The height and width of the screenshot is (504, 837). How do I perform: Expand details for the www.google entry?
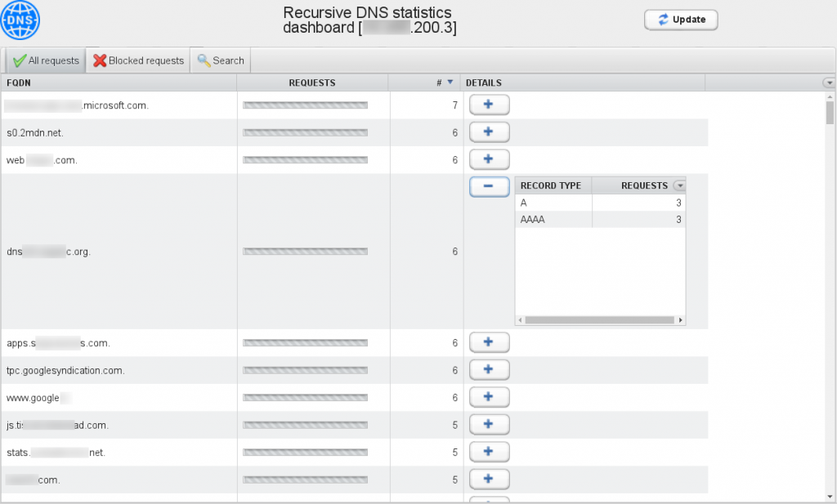coord(489,397)
